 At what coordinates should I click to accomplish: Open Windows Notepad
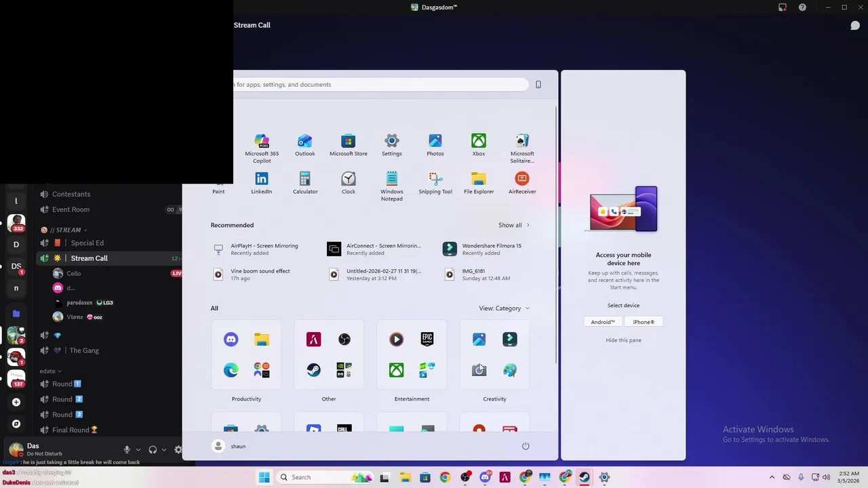pos(392,186)
